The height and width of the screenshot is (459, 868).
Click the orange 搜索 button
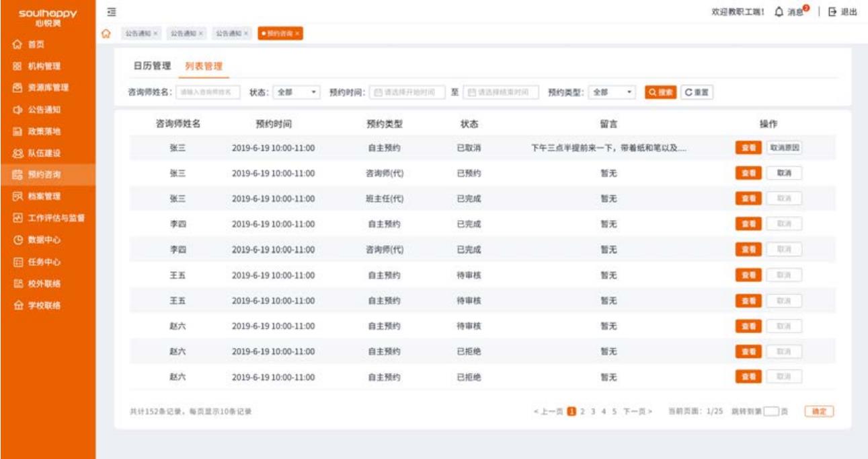(660, 92)
